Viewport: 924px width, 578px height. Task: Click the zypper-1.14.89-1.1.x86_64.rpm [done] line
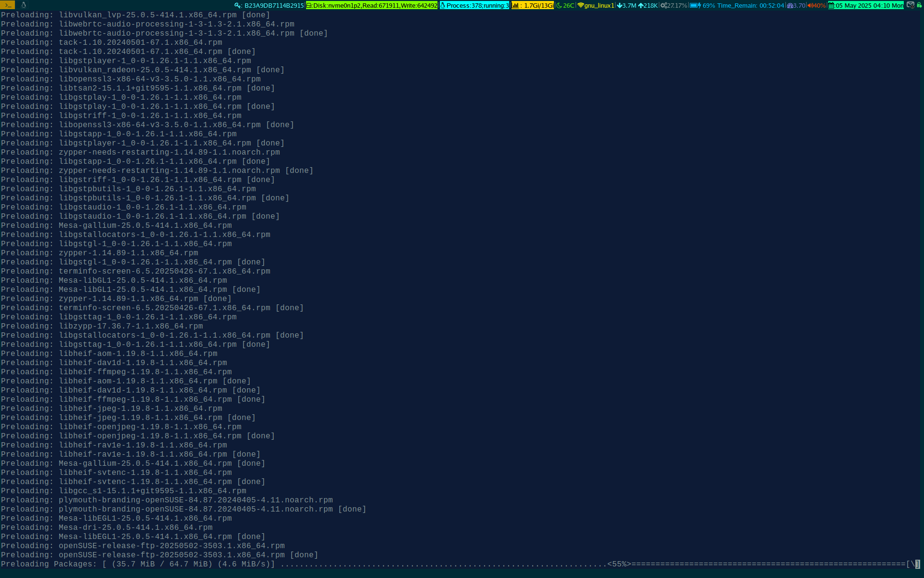[116, 299]
